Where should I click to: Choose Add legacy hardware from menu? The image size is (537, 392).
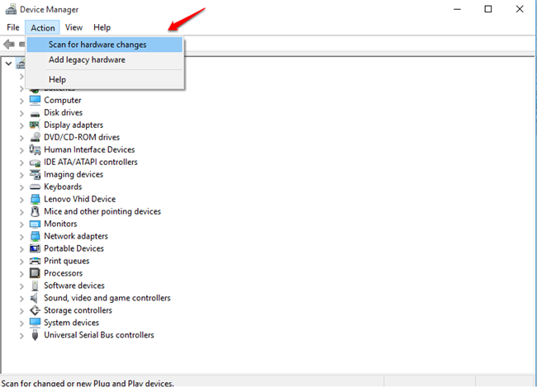[x=87, y=59]
